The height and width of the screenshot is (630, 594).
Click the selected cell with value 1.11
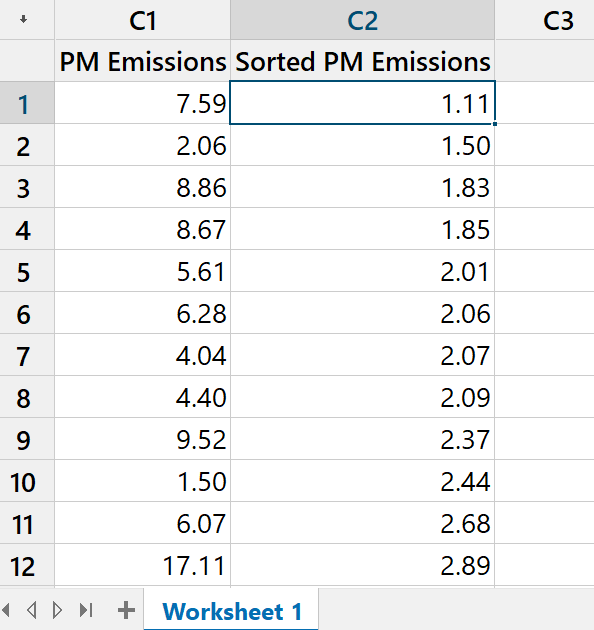pos(363,103)
